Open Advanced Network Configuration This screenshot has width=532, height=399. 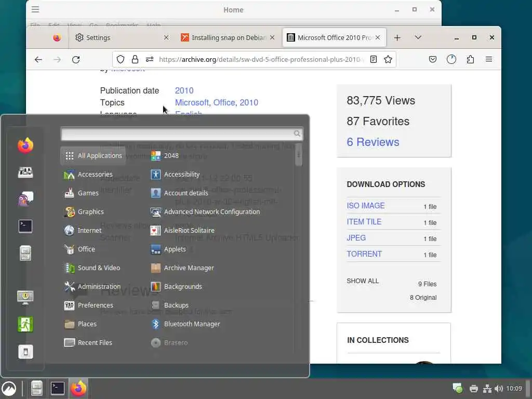(x=205, y=212)
